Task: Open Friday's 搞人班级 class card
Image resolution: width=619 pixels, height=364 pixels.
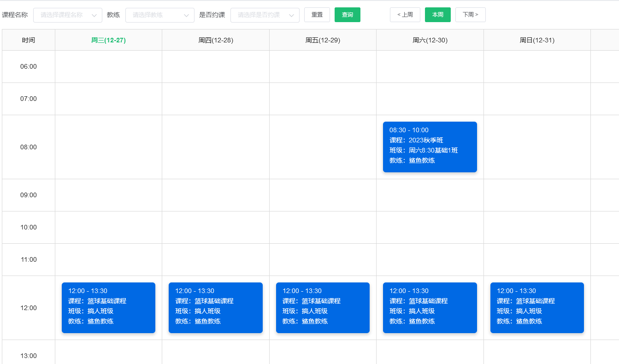Action: pyautogui.click(x=323, y=307)
